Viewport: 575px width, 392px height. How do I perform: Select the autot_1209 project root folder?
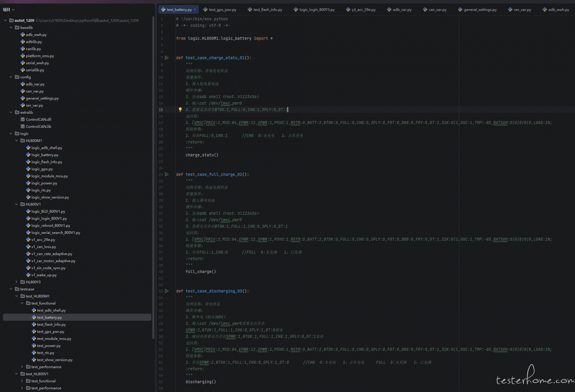(24, 20)
